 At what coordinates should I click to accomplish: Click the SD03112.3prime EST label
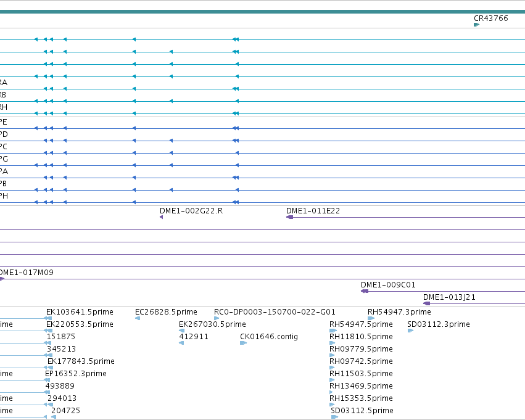coord(439,324)
